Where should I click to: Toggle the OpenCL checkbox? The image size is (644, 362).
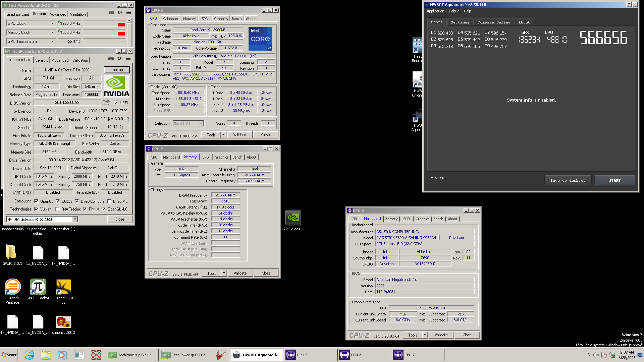36,201
